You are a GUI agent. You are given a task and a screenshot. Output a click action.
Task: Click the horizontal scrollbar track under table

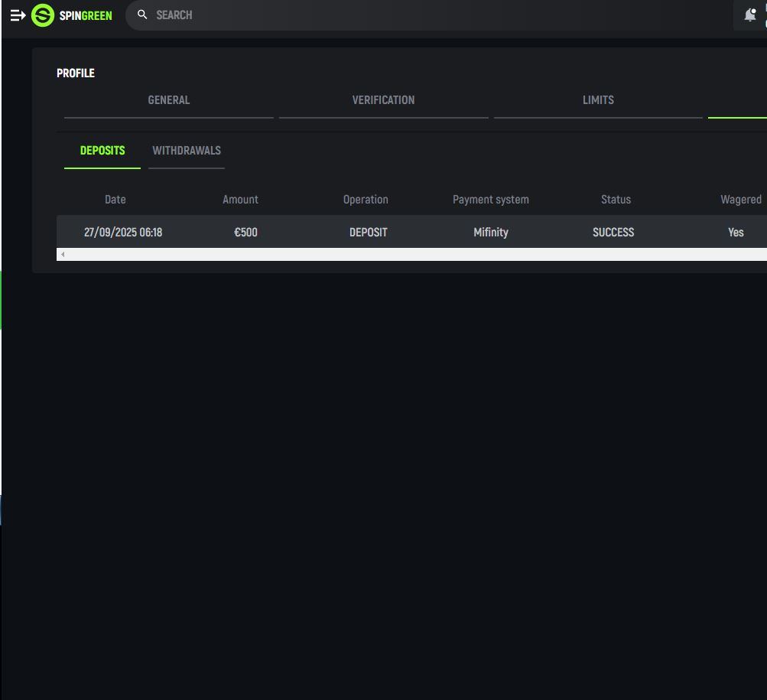tap(413, 254)
